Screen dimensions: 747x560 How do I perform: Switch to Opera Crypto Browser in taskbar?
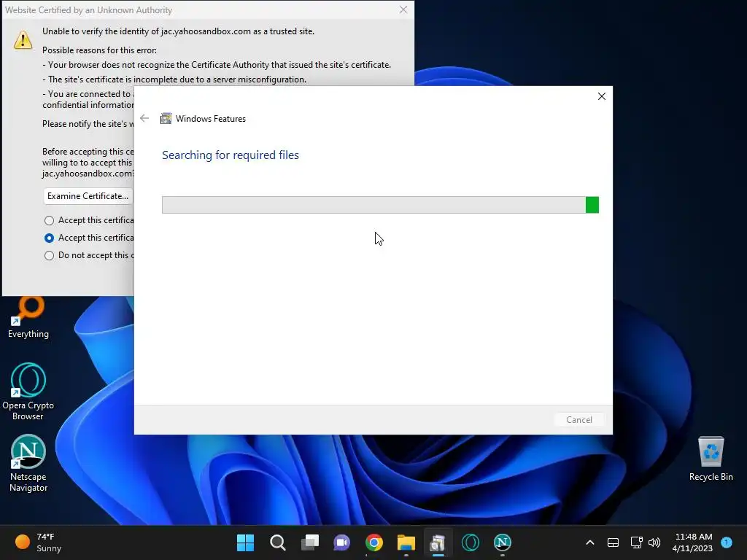[x=471, y=542]
